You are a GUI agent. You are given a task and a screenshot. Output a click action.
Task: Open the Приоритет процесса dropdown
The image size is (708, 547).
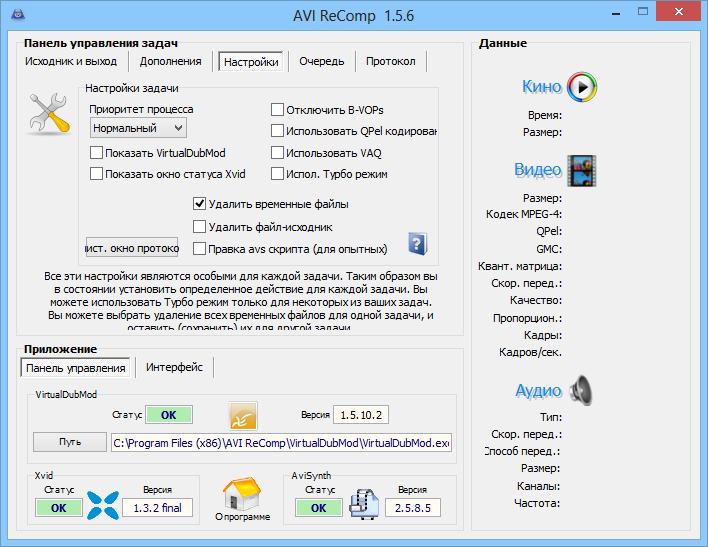pyautogui.click(x=138, y=128)
